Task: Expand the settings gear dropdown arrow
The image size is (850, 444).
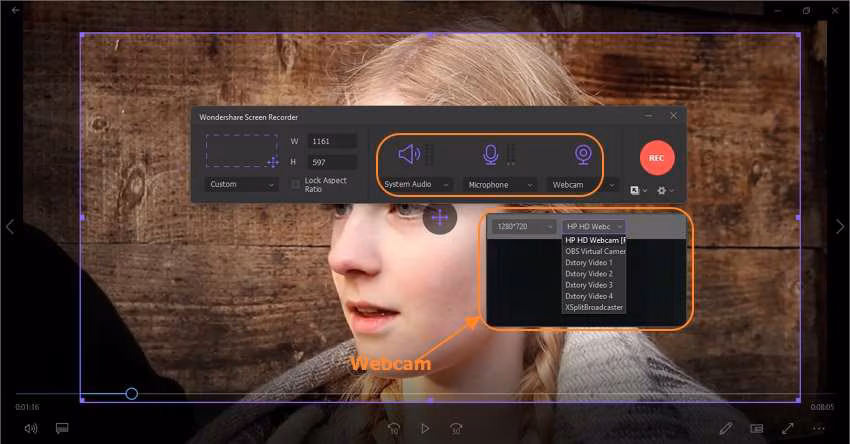Action: click(672, 191)
